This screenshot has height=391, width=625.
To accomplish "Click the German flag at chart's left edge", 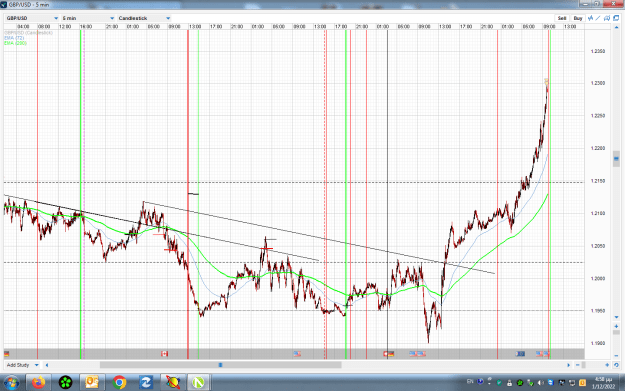I will 6,354.
